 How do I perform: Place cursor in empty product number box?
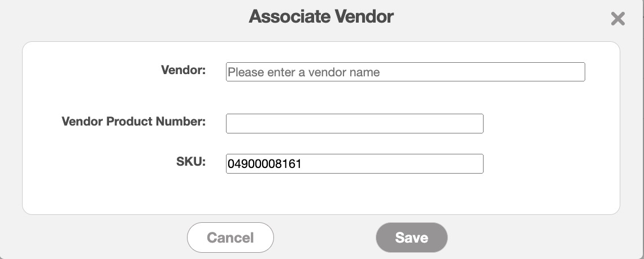(354, 123)
